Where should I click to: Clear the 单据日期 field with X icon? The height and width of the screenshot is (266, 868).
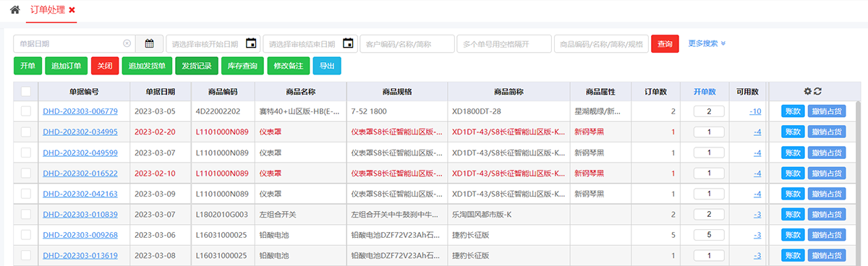(x=127, y=43)
